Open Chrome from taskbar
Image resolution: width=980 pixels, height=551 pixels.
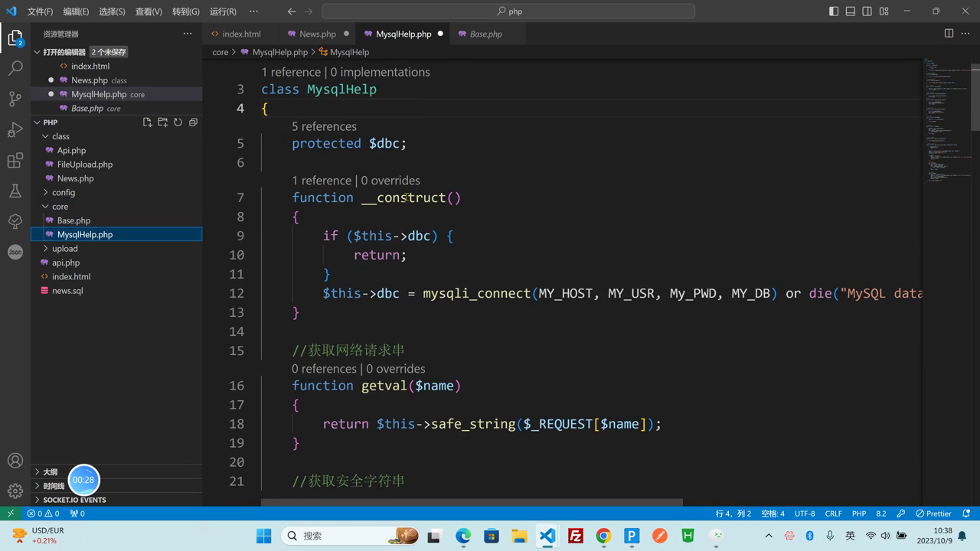pos(603,536)
